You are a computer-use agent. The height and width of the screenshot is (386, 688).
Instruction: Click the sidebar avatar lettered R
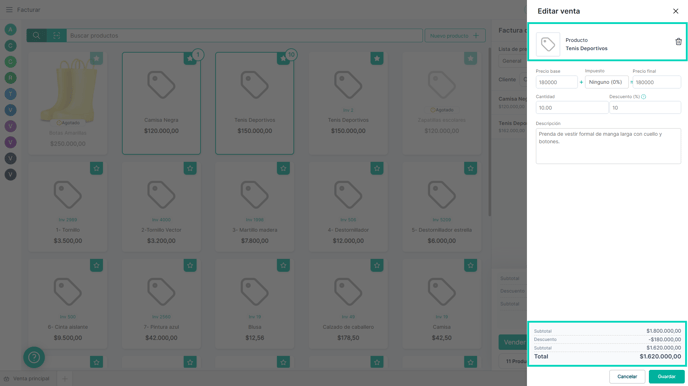point(11,78)
